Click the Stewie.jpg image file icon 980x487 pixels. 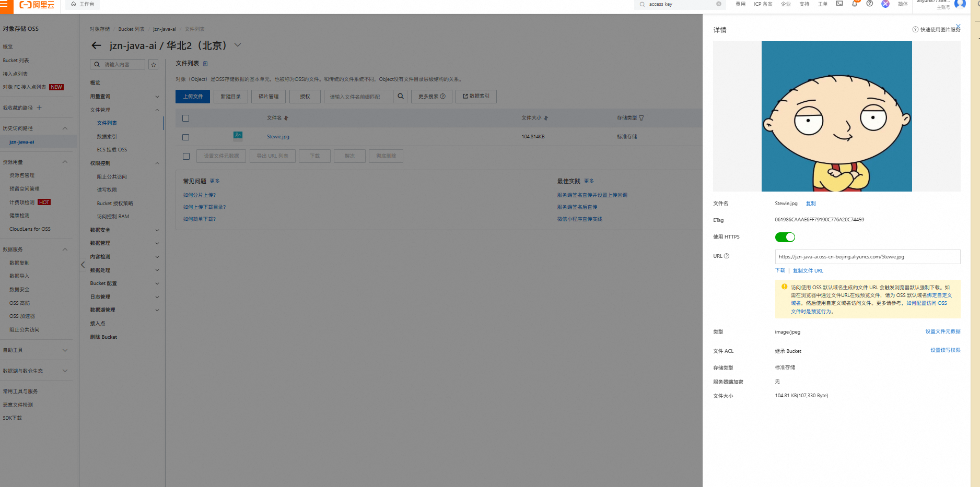click(x=238, y=136)
